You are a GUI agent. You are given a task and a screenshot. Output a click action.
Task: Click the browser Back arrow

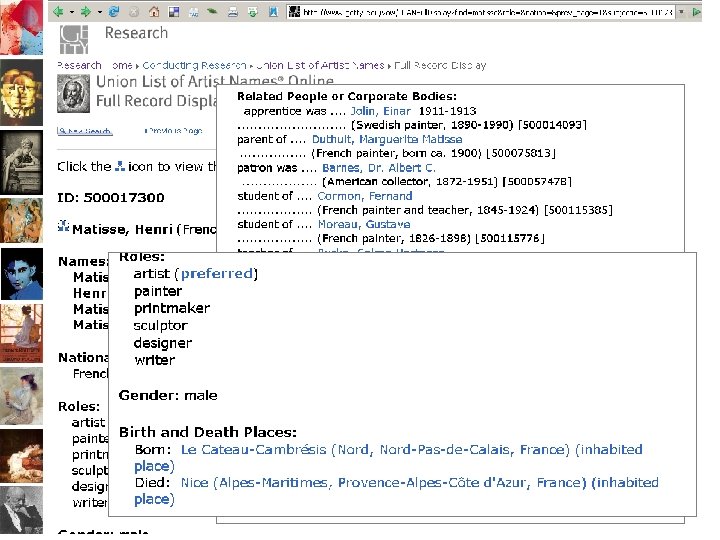(58, 11)
